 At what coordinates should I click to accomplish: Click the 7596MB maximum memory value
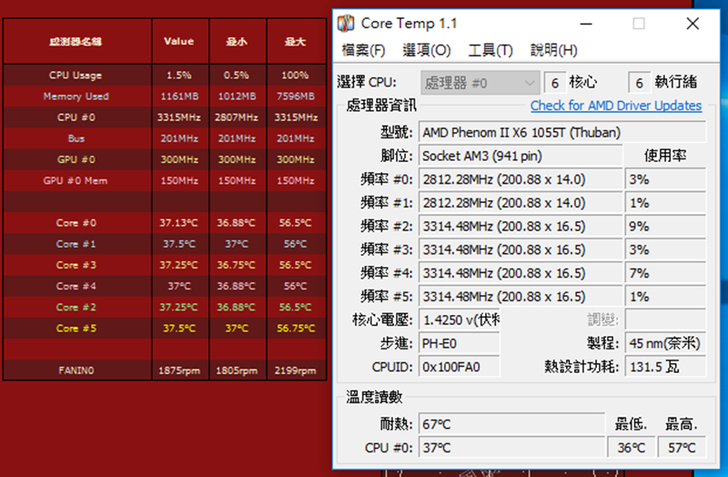(295, 96)
